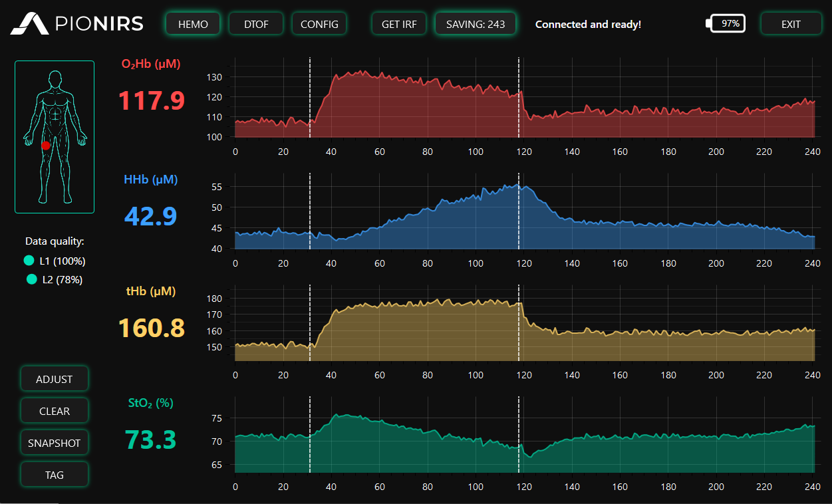Open the body diagram probe placement panel
The height and width of the screenshot is (504, 832).
[55, 137]
